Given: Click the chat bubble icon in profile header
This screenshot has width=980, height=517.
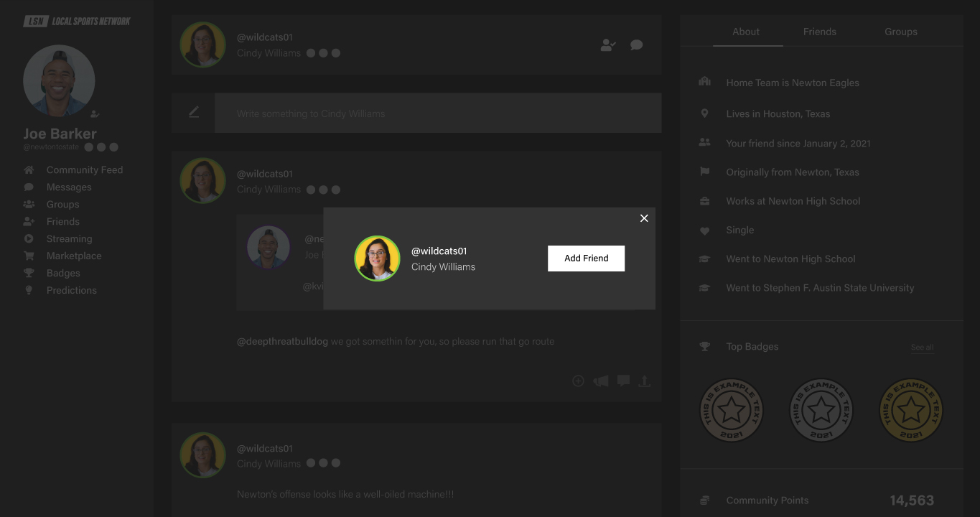Looking at the screenshot, I should (636, 45).
